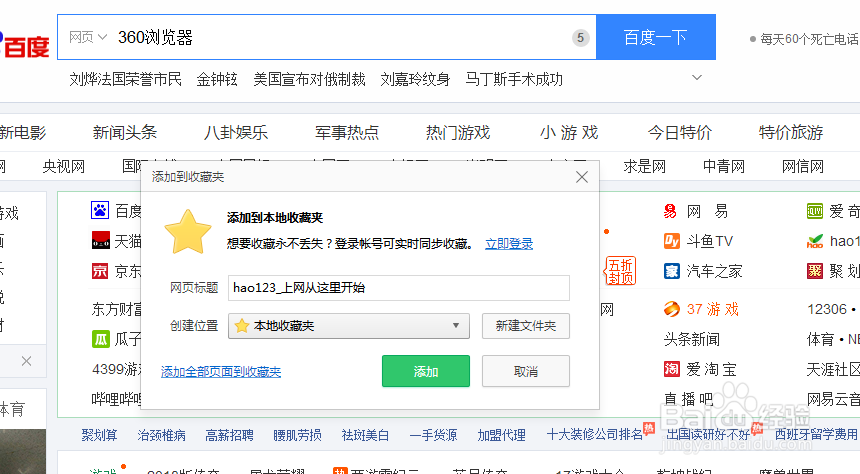
Task: Open the 网信网 link
Action: tap(803, 166)
